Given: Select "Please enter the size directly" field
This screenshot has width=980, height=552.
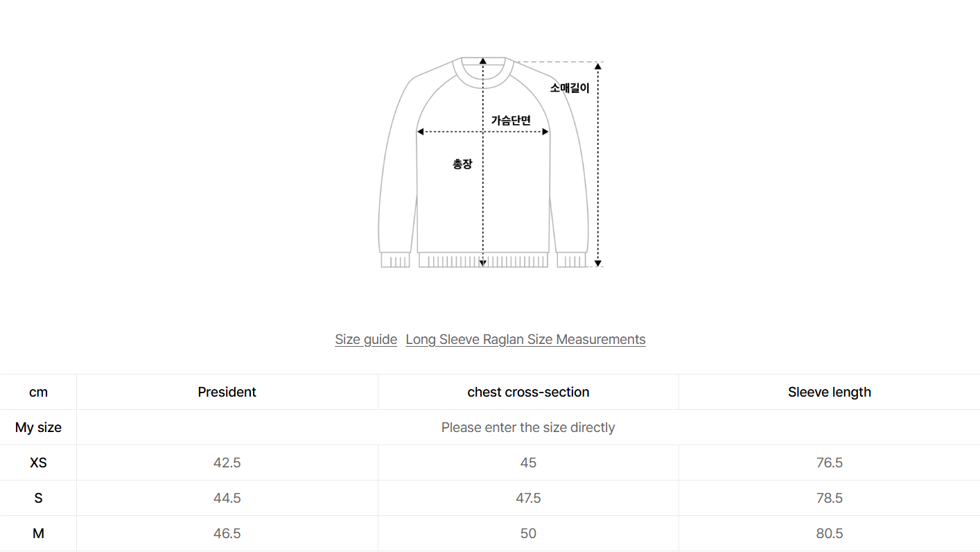Looking at the screenshot, I should 528,427.
